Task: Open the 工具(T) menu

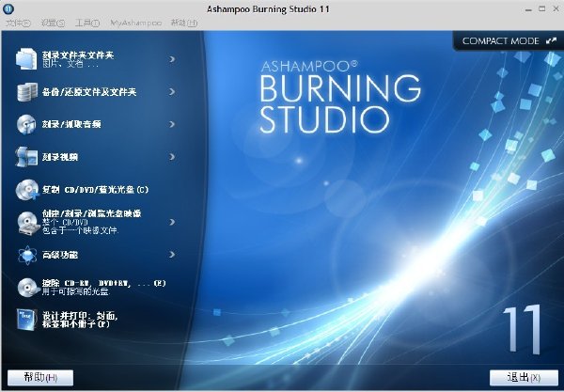Action: pyautogui.click(x=87, y=23)
